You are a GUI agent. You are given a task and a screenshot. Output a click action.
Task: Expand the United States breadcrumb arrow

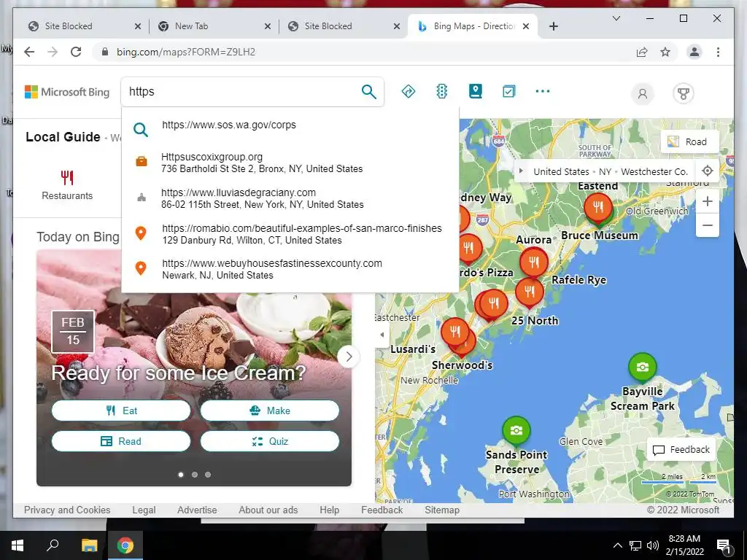pos(521,171)
